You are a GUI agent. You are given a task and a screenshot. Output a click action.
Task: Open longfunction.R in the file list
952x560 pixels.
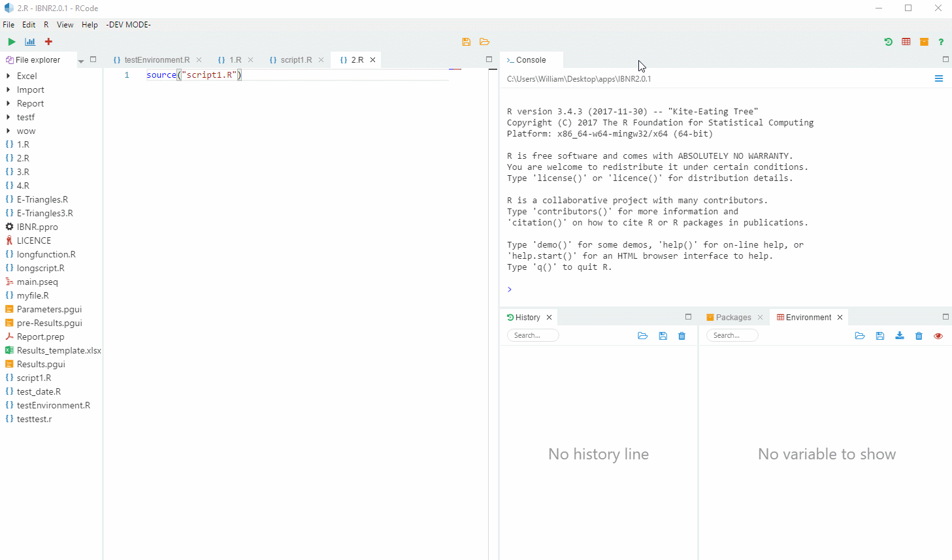click(46, 254)
